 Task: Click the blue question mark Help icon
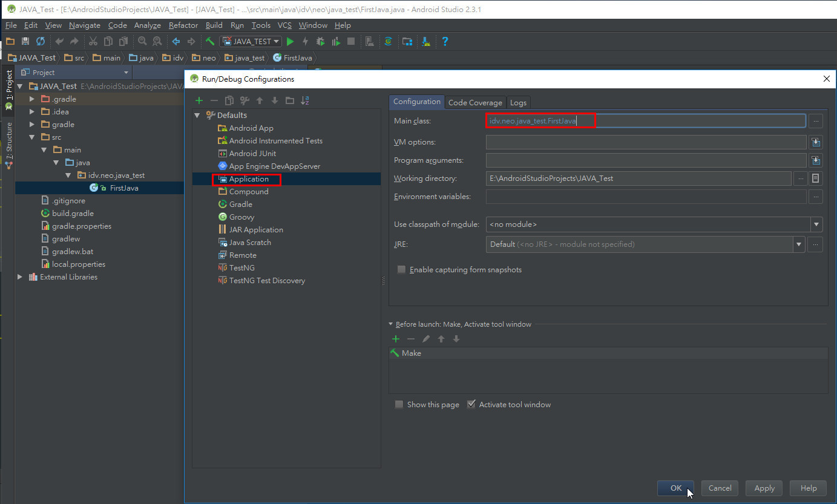445,42
